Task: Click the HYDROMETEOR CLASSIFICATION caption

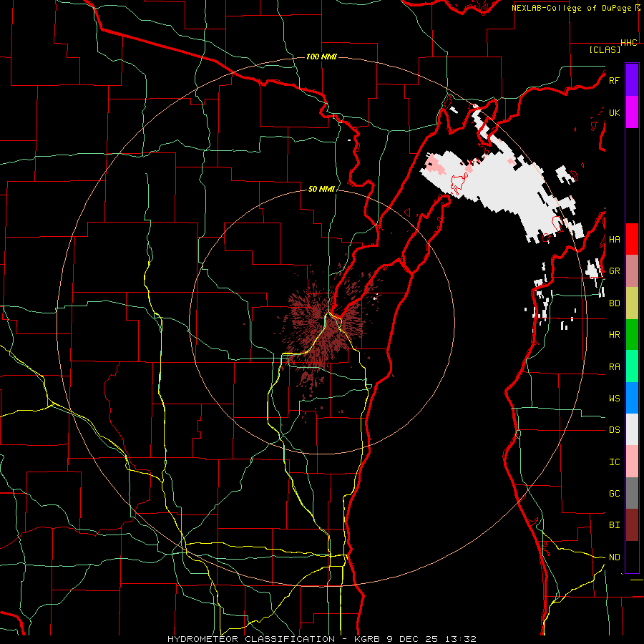Action: pos(251,639)
